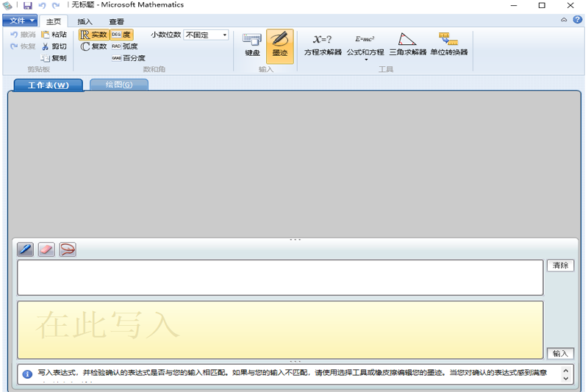This screenshot has width=588, height=392.
Task: Switch to the 主页 ribbon tab
Action: (53, 21)
